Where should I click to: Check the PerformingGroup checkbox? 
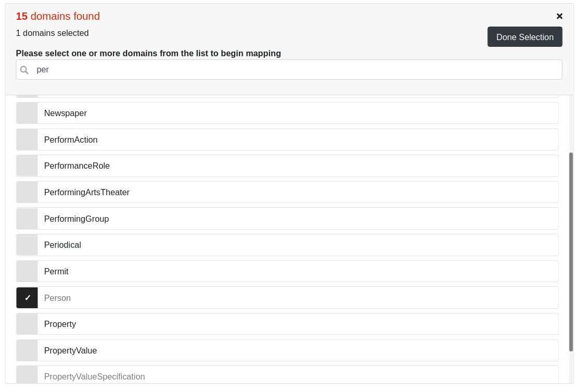(27, 218)
